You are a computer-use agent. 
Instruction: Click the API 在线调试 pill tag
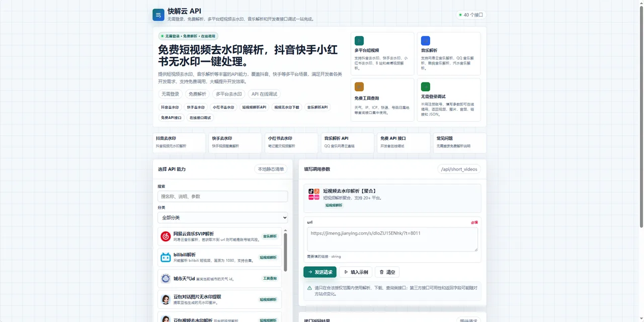(x=265, y=94)
